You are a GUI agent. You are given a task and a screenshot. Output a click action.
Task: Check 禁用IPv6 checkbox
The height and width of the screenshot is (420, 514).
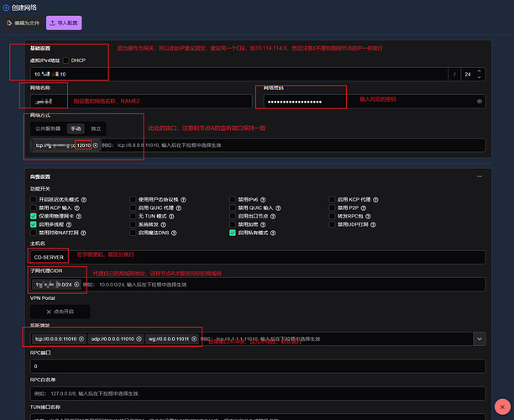coord(233,199)
